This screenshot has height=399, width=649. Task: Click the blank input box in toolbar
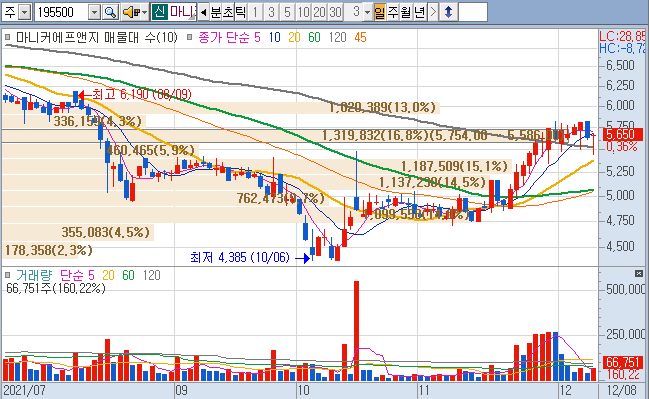(473, 12)
